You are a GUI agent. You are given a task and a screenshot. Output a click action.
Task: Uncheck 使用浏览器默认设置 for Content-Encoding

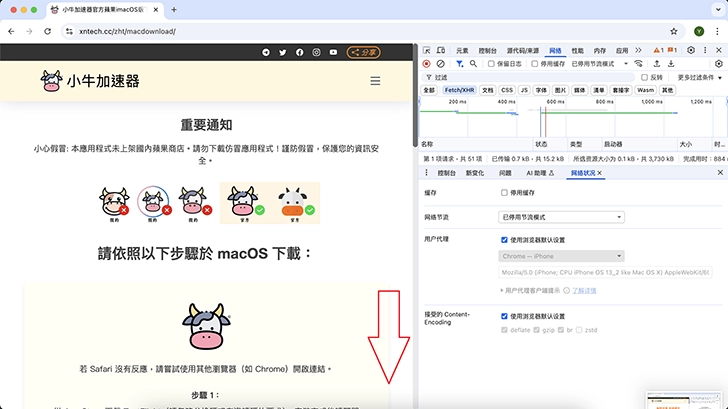point(504,316)
